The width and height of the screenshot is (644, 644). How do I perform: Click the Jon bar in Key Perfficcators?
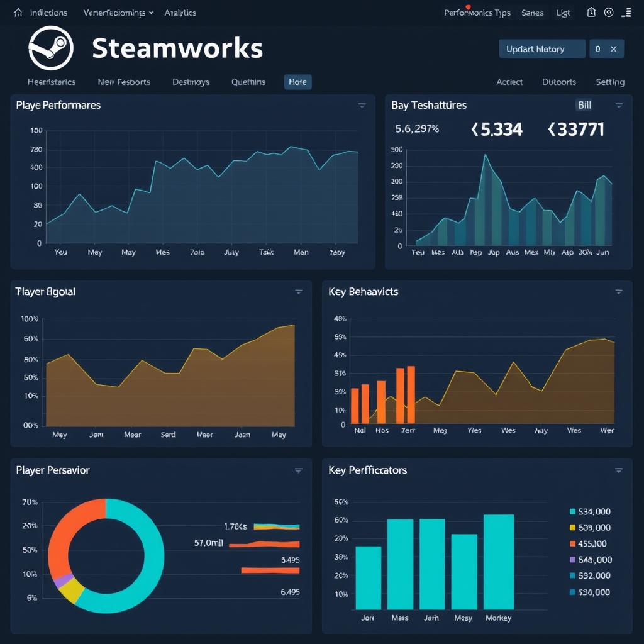[368, 577]
